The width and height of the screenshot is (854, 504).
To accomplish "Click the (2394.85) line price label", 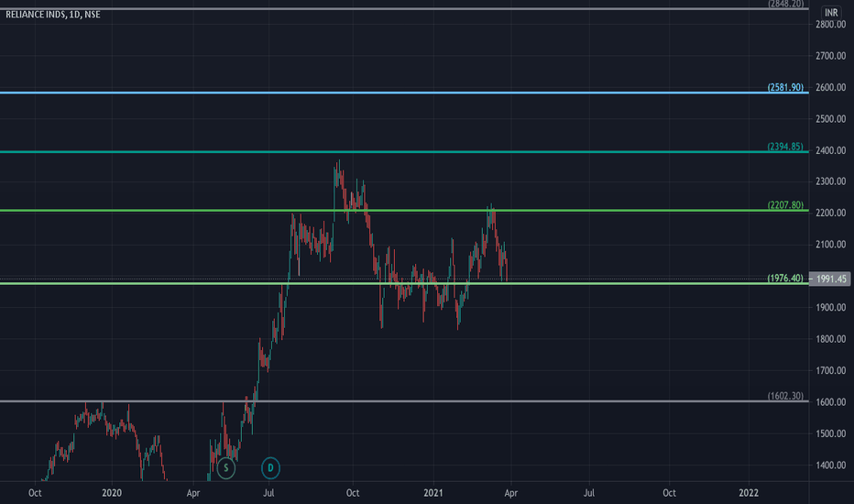I will (x=785, y=147).
